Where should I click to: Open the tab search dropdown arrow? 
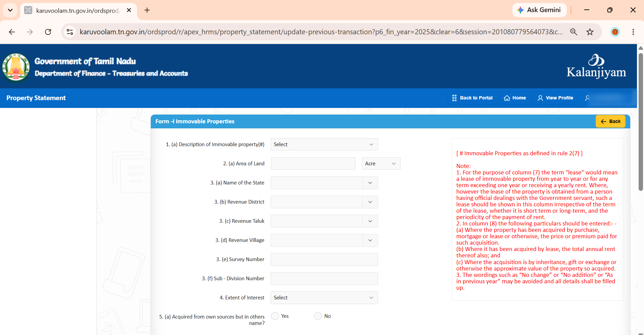(x=10, y=10)
